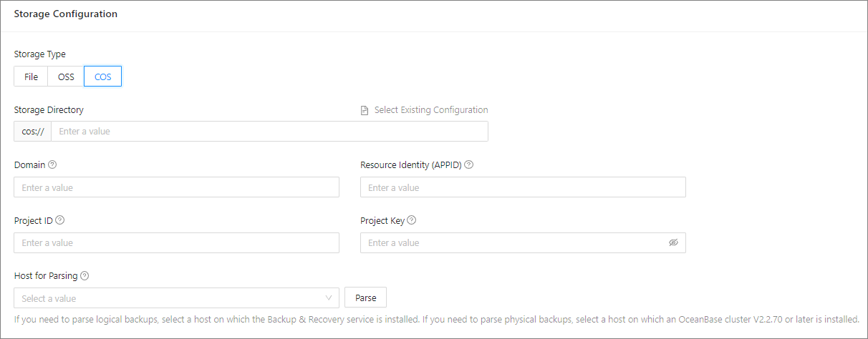Image resolution: width=868 pixels, height=339 pixels.
Task: Focus the Project ID input field
Action: pos(176,242)
